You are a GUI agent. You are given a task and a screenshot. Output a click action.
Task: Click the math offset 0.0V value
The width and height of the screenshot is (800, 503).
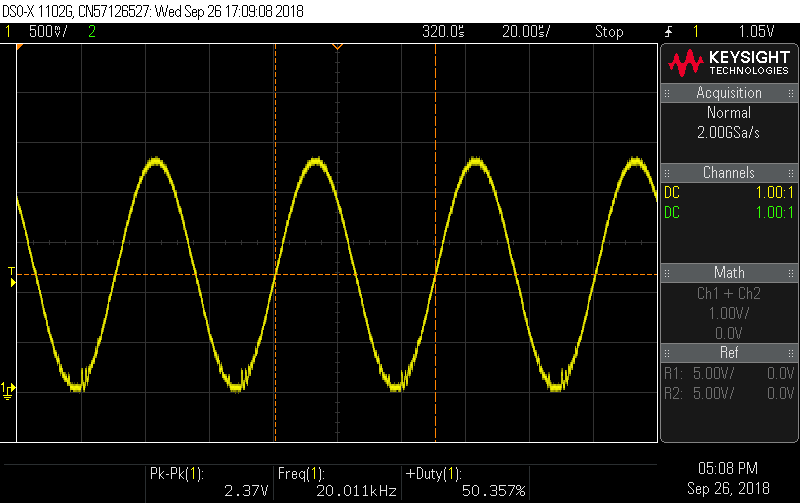pos(729,333)
